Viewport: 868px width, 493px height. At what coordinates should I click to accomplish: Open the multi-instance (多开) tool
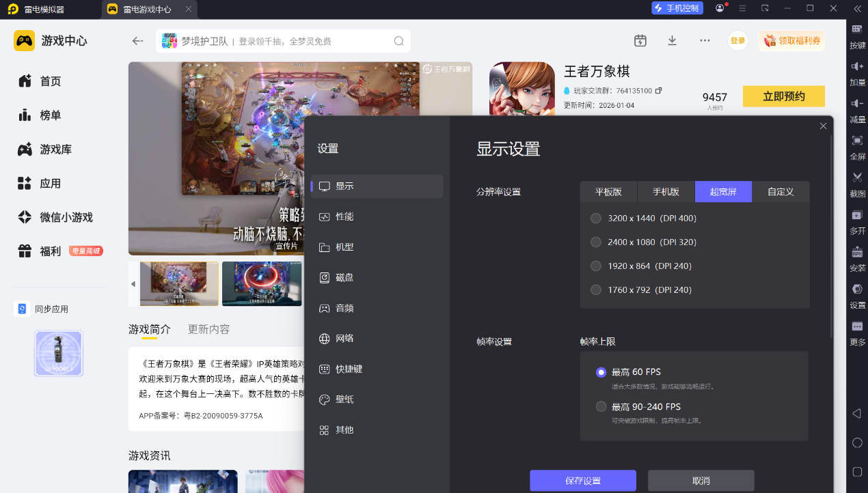click(857, 215)
